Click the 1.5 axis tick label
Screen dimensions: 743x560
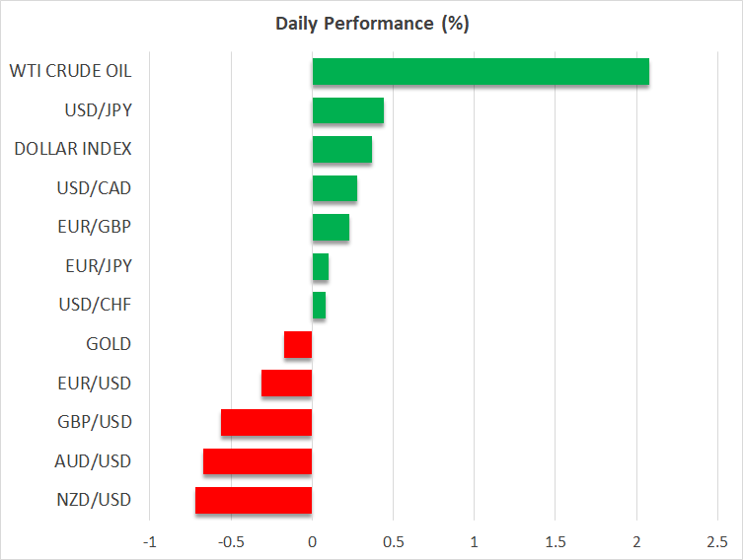pos(555,541)
